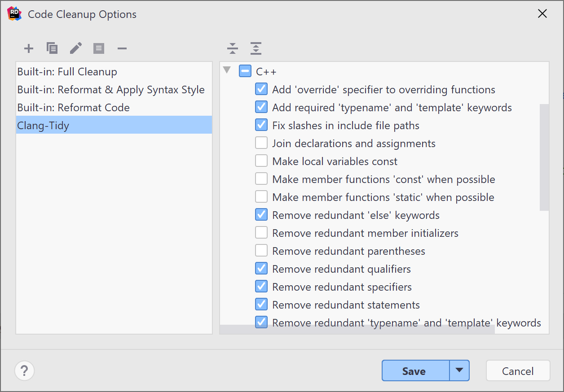
Task: Choose 'Built-in: Reformat & Apply Syntax Style'
Action: 110,89
